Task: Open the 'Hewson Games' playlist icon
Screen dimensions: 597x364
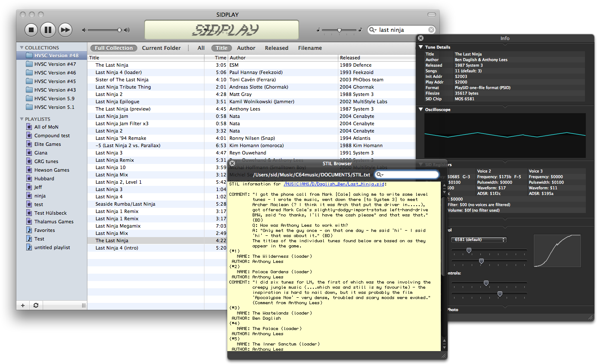Action: [x=29, y=170]
